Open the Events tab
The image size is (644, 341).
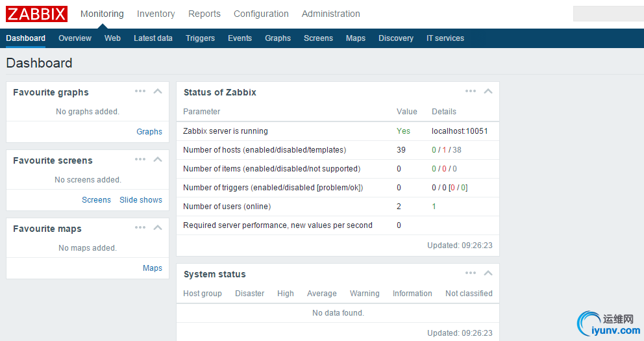click(x=240, y=38)
